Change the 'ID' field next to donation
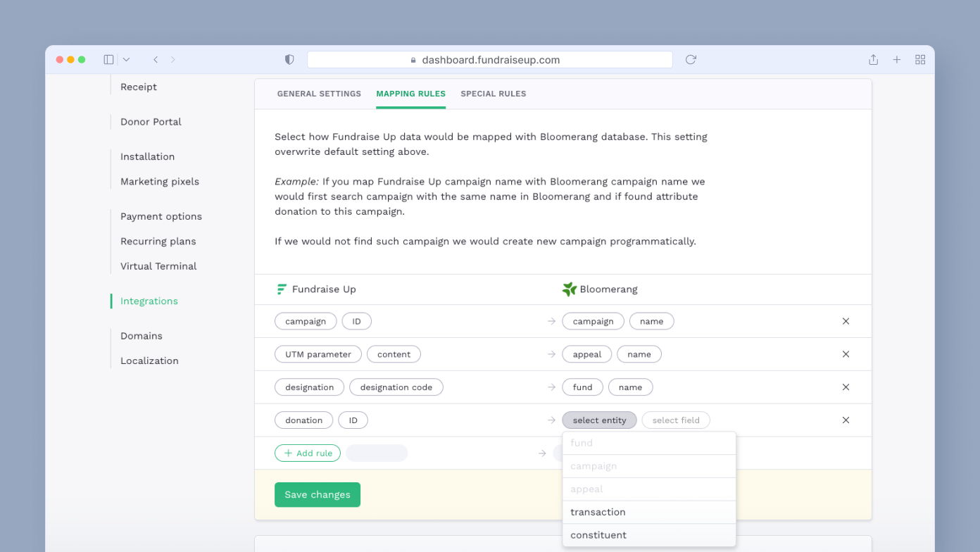 coord(353,420)
